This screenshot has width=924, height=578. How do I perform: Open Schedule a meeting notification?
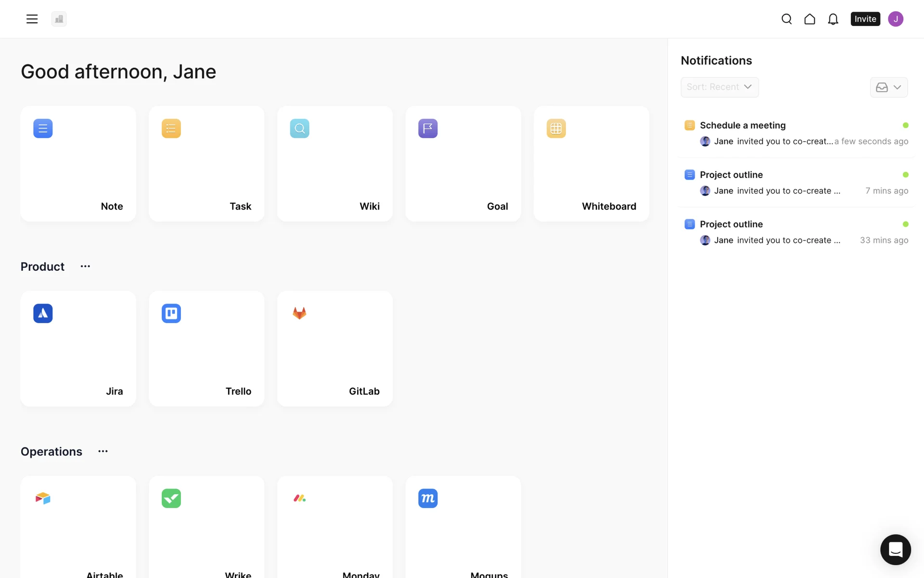(743, 125)
